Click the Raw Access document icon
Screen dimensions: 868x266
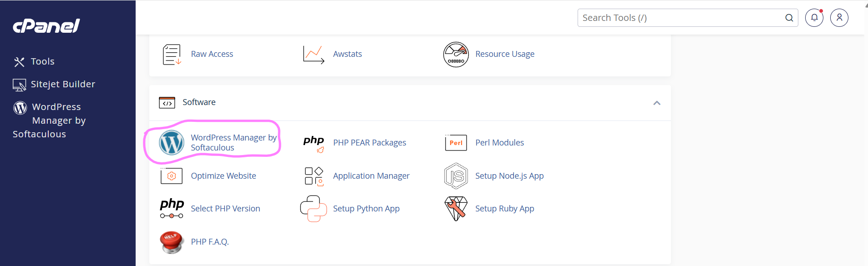tap(172, 55)
